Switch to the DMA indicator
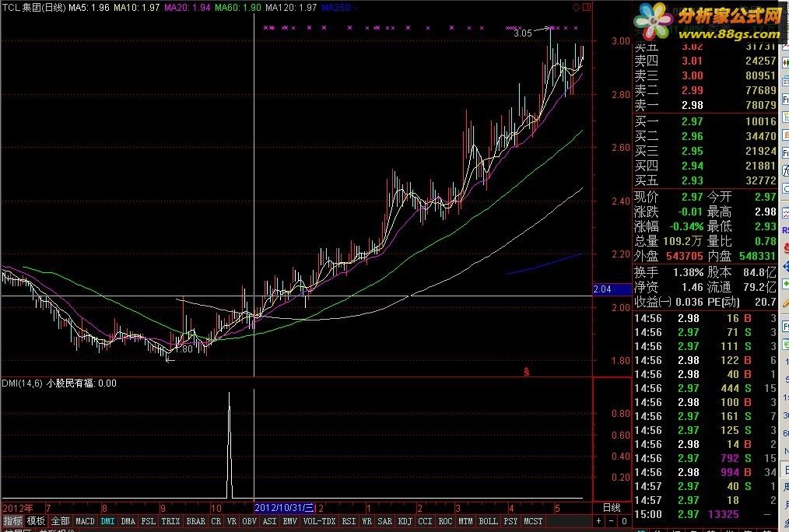 128,521
